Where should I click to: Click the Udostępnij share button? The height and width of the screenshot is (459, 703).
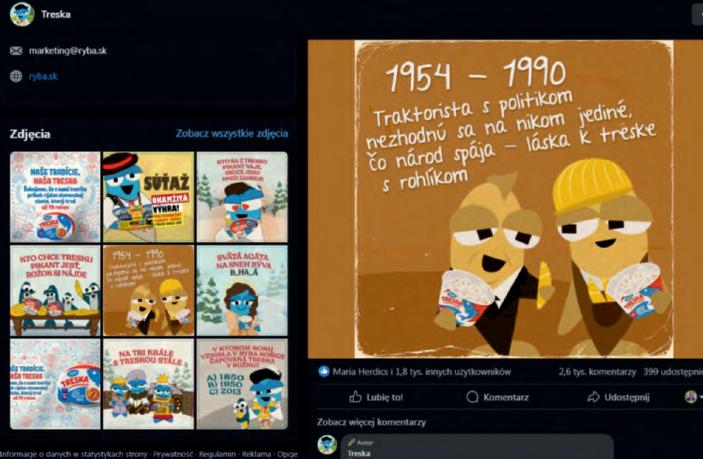point(618,397)
